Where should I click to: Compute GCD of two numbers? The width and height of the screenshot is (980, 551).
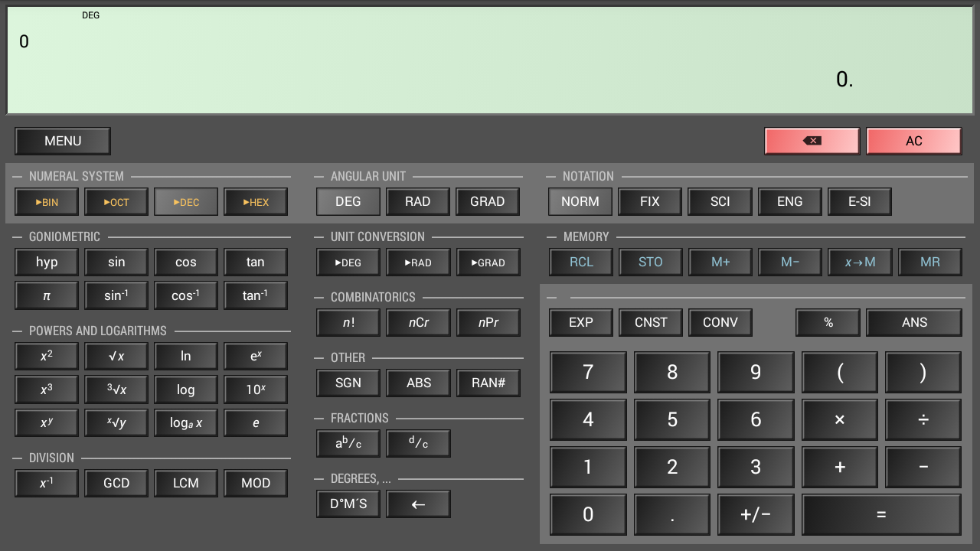[x=116, y=483]
